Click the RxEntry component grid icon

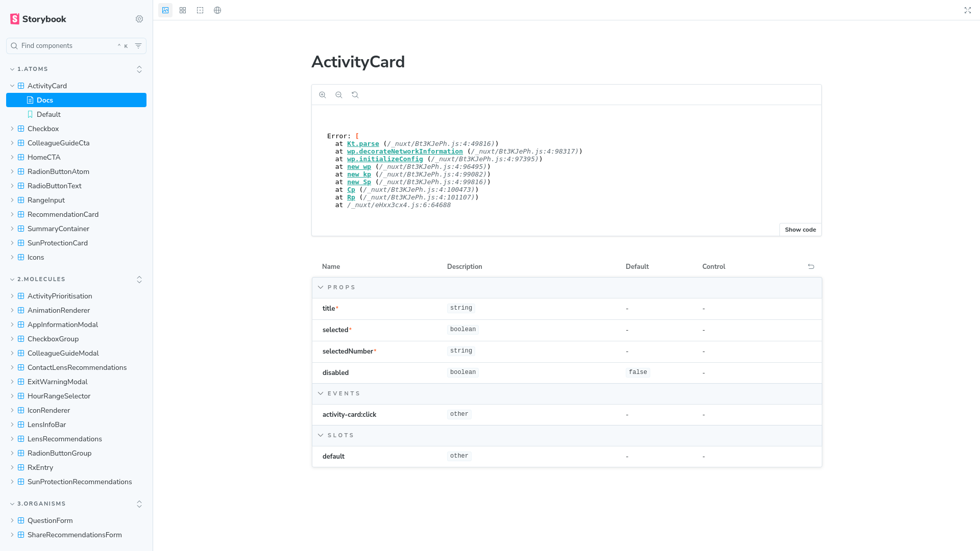click(x=21, y=467)
